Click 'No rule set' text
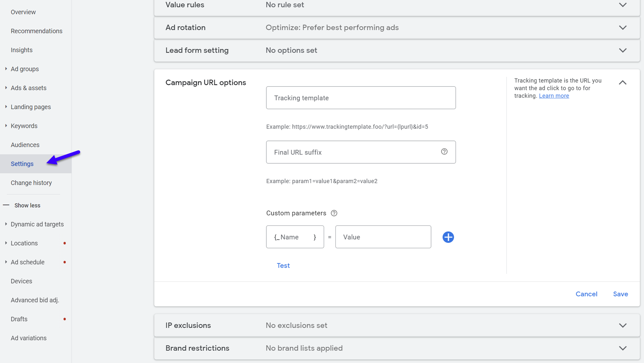Screen dimensions: 644x363 coord(285,5)
